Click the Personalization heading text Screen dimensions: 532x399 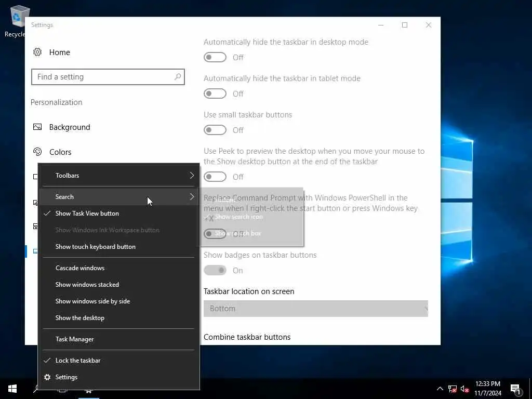pos(56,102)
